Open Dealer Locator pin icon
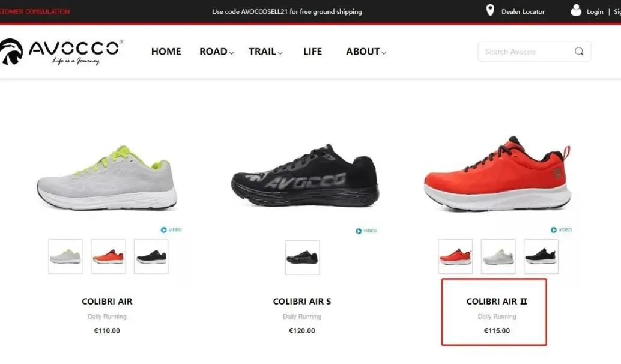 (490, 10)
